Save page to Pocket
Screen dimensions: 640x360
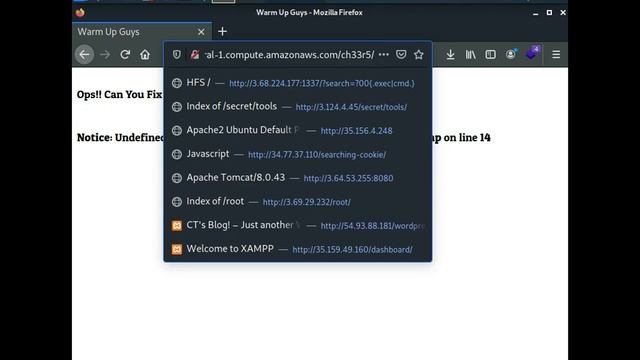tap(401, 54)
